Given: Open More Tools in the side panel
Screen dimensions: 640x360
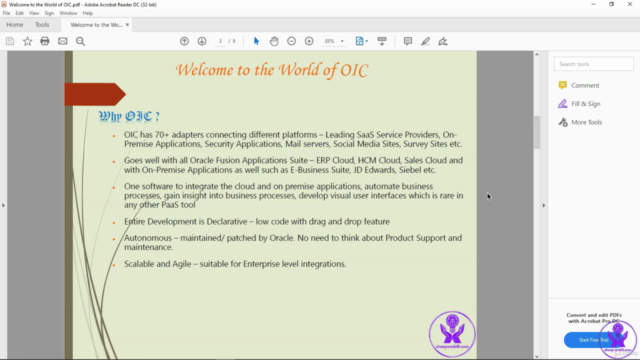Looking at the screenshot, I should 580,122.
